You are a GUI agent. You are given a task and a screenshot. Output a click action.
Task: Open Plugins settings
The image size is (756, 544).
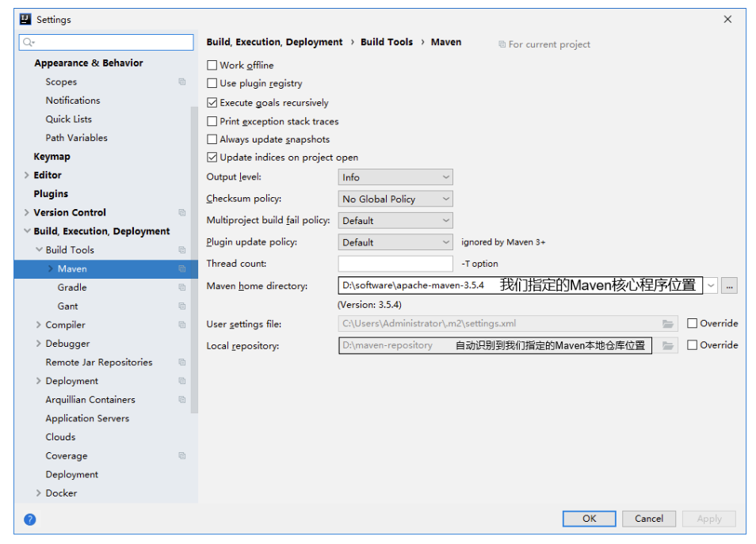pos(51,194)
